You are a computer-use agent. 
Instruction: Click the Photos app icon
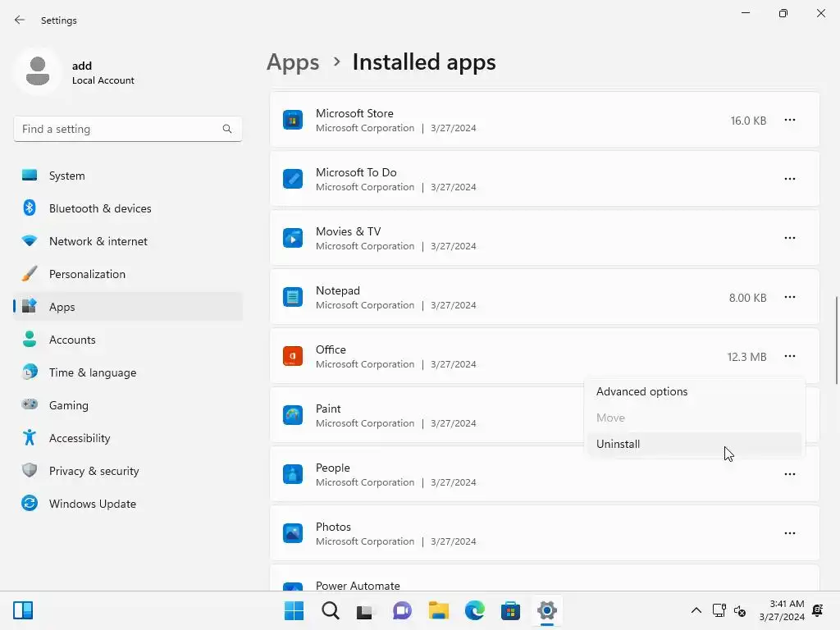point(293,533)
